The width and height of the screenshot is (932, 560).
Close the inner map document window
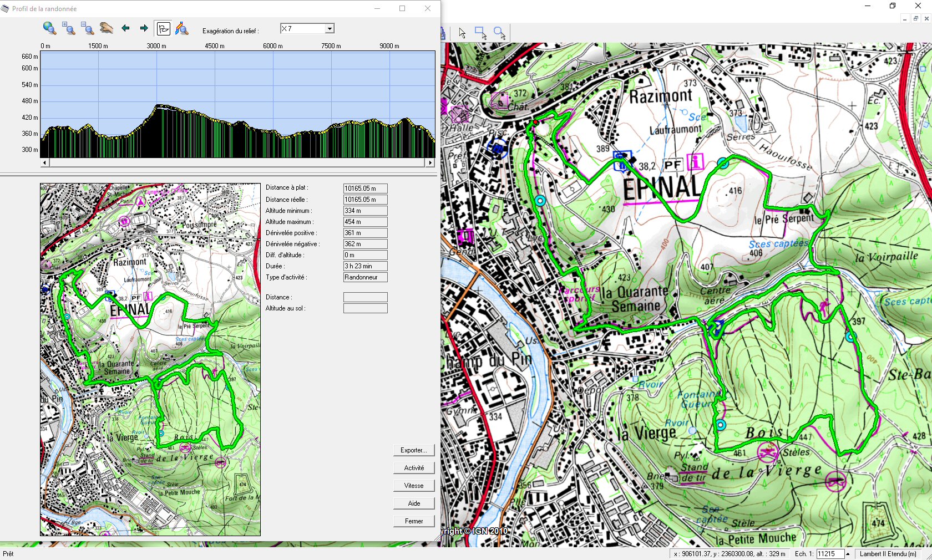pyautogui.click(x=926, y=18)
